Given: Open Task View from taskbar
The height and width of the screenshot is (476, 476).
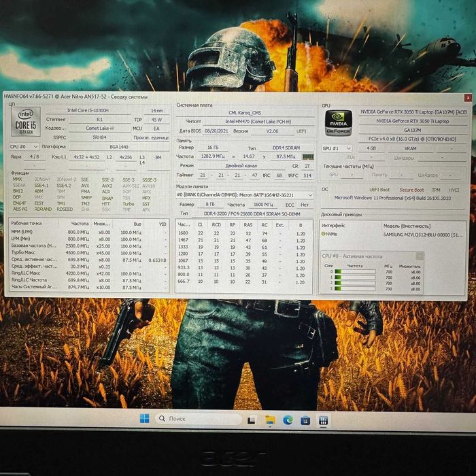Looking at the screenshot, I should pyautogui.click(x=252, y=420).
